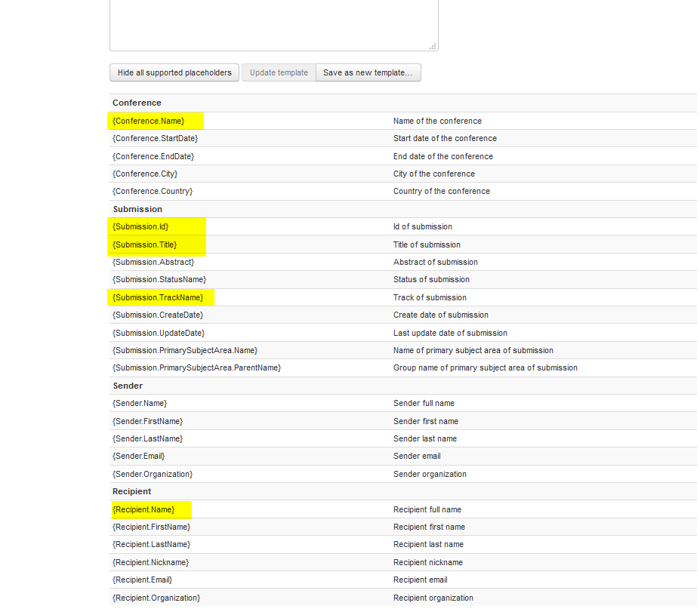Select the {Submission.Title} placeholder

(144, 244)
